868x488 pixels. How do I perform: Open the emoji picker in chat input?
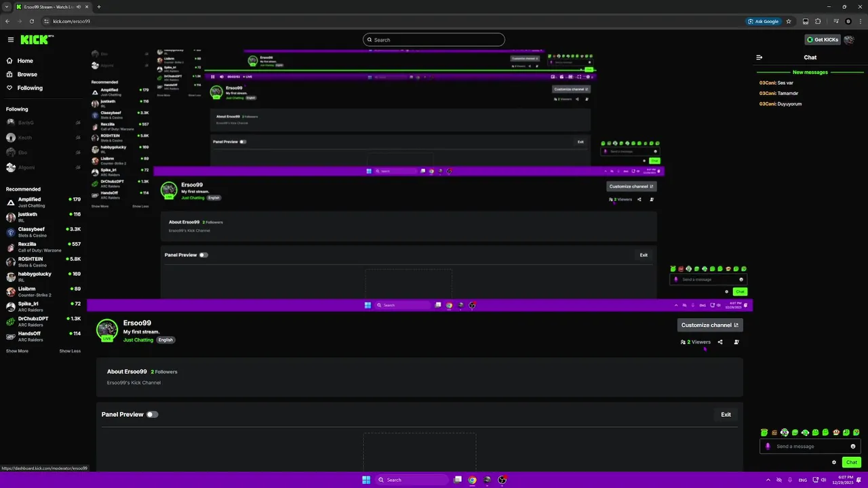(853, 447)
